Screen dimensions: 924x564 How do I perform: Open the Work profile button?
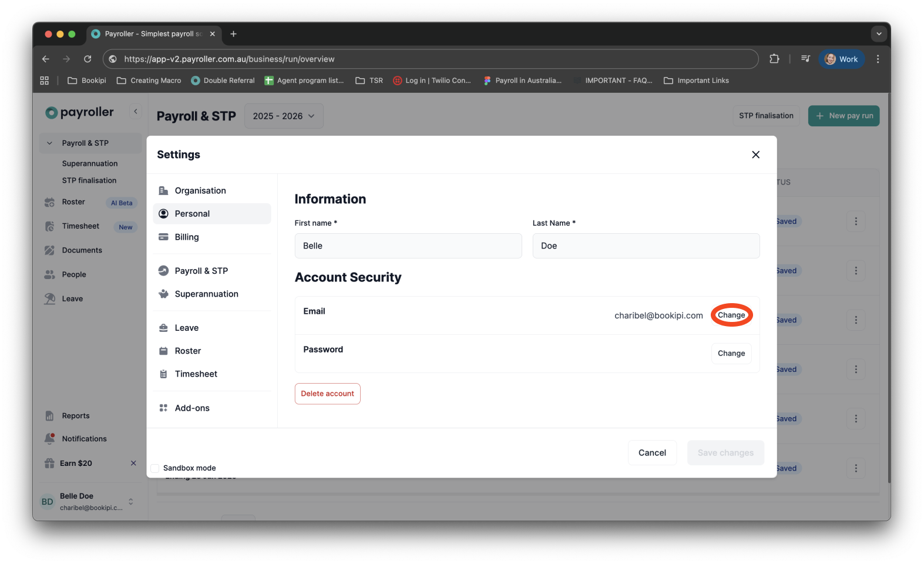click(841, 59)
